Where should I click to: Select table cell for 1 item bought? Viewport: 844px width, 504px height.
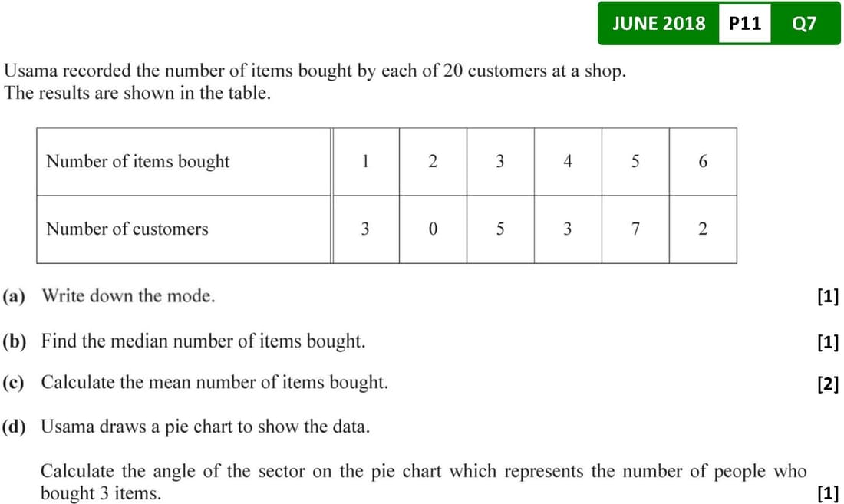pyautogui.click(x=365, y=162)
